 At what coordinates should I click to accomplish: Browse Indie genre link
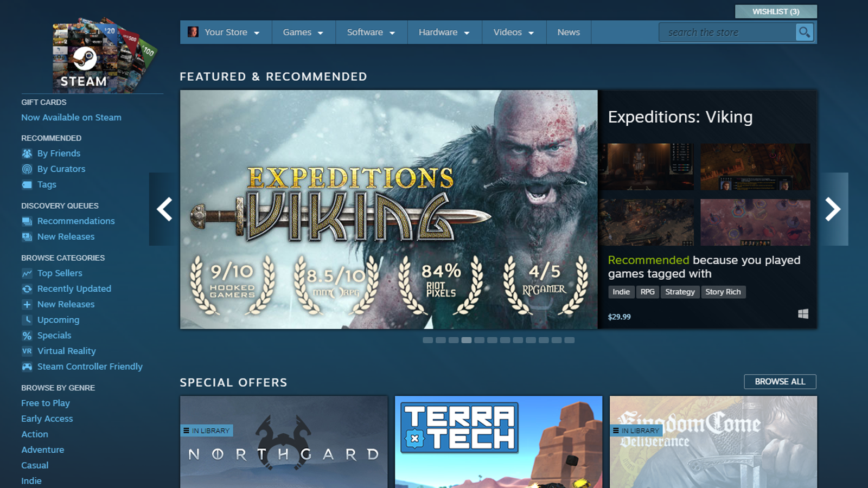click(x=31, y=481)
